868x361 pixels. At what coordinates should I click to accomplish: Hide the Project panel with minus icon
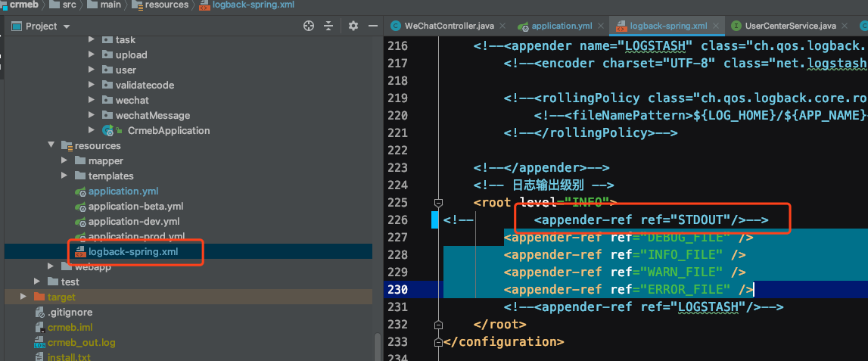374,26
